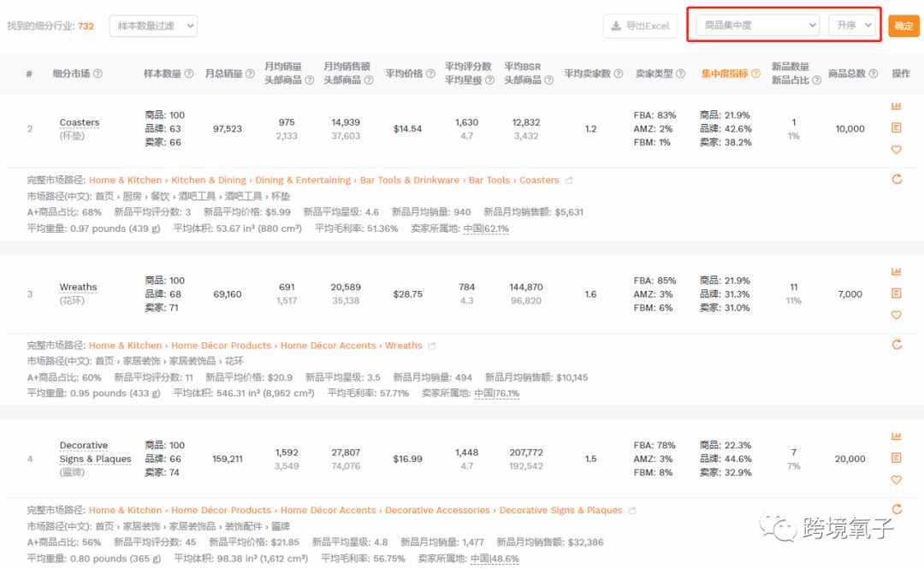Open Decorative Accessories path link

(437, 511)
